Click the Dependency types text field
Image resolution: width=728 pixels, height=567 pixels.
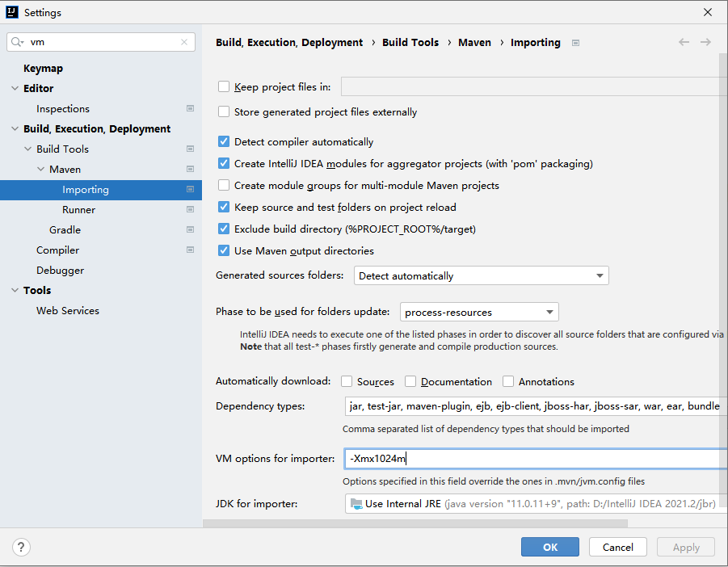[536, 406]
